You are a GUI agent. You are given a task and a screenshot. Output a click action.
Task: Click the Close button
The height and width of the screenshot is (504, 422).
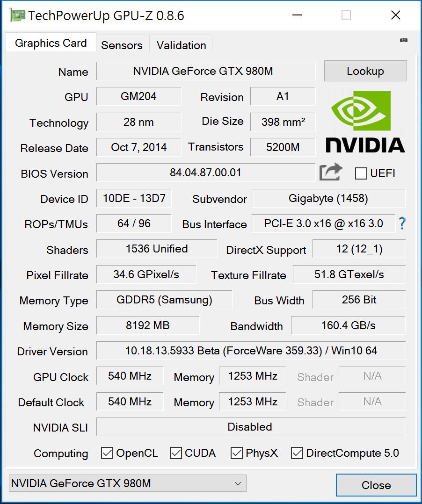376,485
